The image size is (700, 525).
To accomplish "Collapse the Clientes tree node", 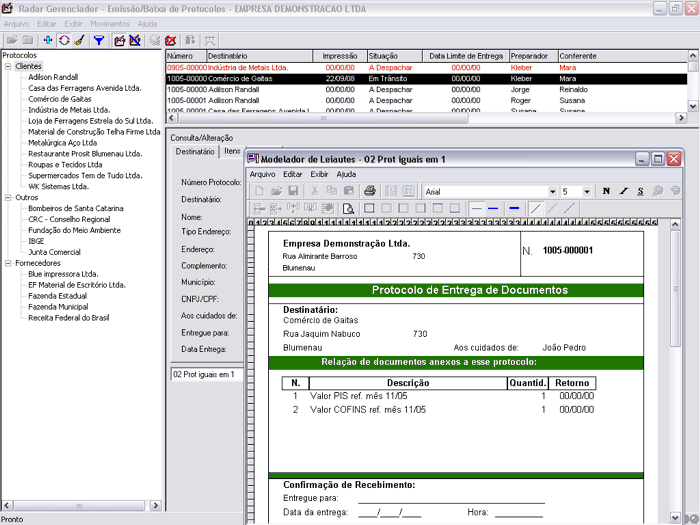I will point(8,66).
